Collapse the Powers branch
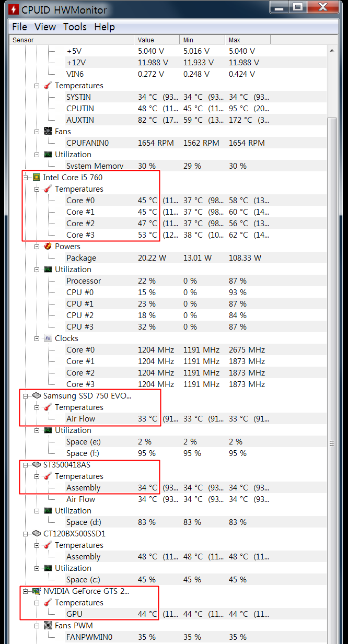The image size is (348, 644). pyautogui.click(x=37, y=247)
